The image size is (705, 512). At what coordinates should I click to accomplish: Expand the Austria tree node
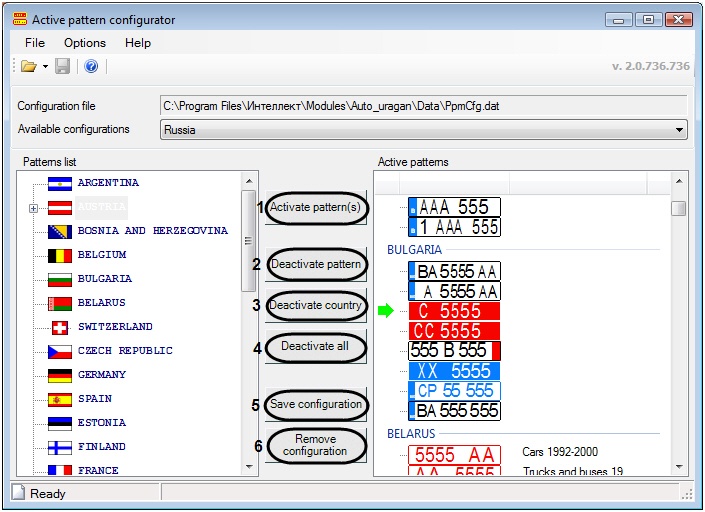pyautogui.click(x=33, y=208)
